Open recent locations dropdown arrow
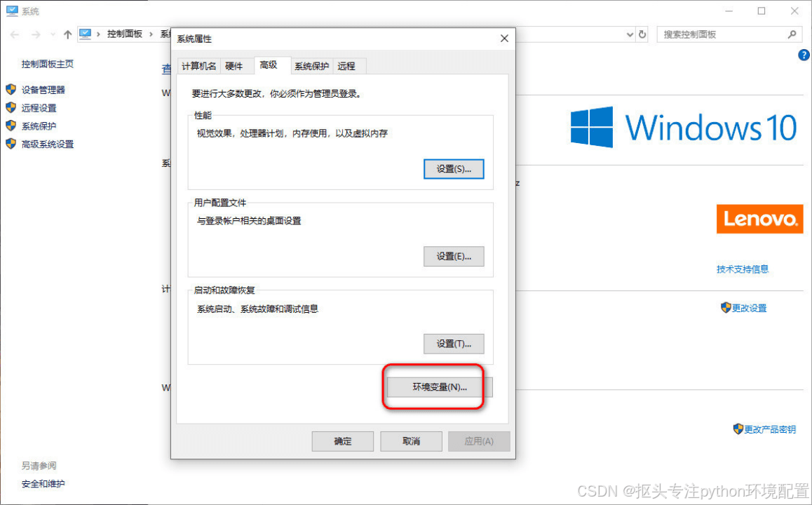 (53, 34)
